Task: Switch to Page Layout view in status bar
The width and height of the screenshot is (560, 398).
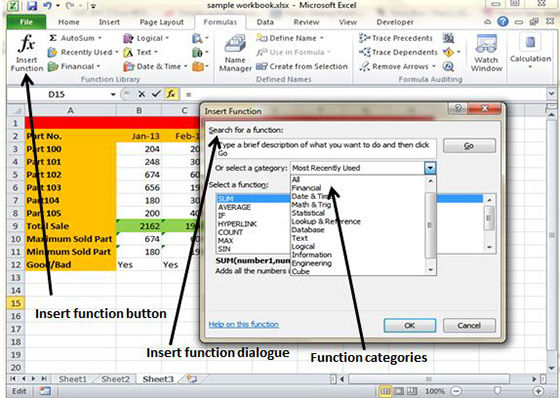Action: (399, 391)
